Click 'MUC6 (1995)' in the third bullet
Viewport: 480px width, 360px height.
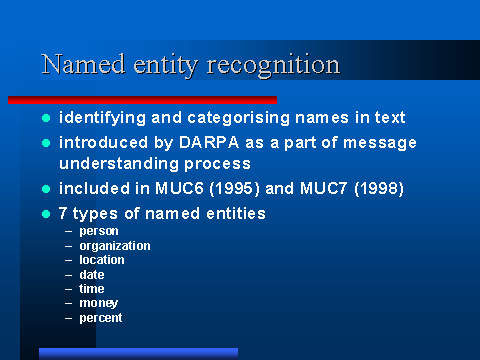coord(207,189)
